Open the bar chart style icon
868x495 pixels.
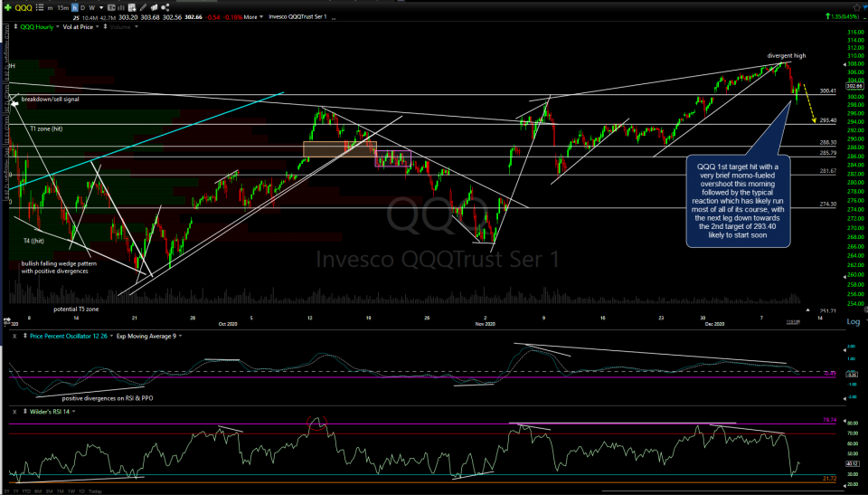pos(121,8)
